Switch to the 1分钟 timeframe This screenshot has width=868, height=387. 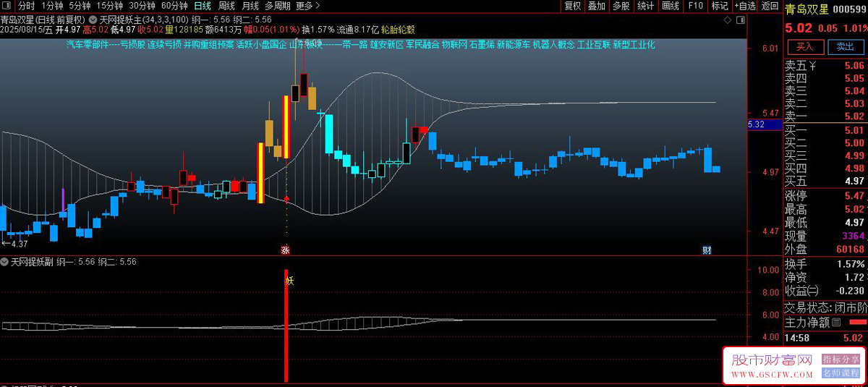pyautogui.click(x=52, y=6)
